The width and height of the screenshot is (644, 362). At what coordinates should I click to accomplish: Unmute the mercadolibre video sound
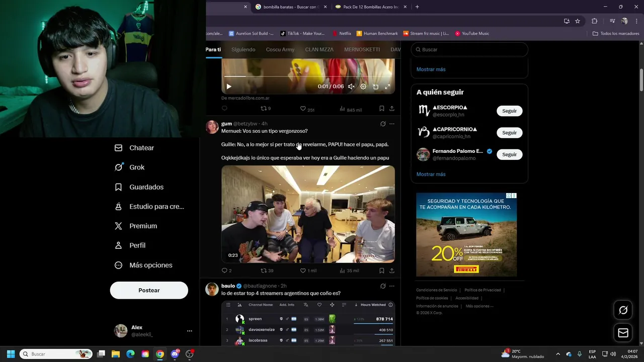(351, 86)
